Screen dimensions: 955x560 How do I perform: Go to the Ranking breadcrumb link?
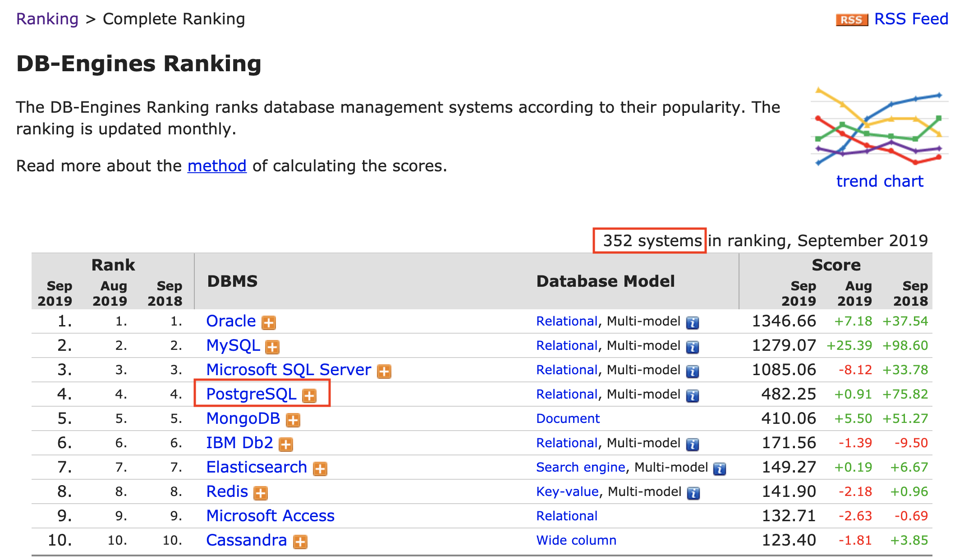pyautogui.click(x=47, y=19)
